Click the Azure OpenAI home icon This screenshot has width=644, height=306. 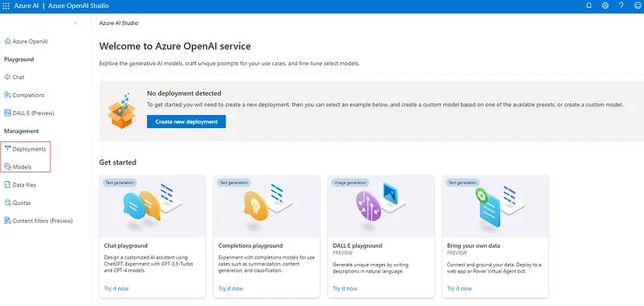coord(8,41)
